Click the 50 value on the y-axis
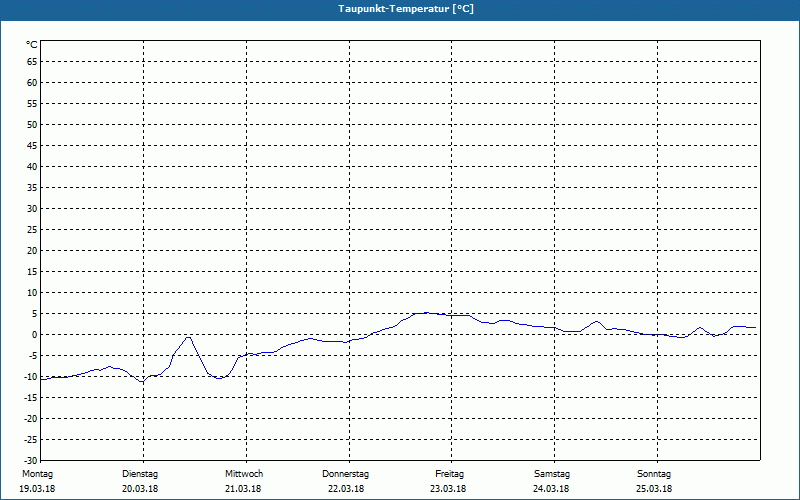Image resolution: width=800 pixels, height=500 pixels. coord(32,124)
